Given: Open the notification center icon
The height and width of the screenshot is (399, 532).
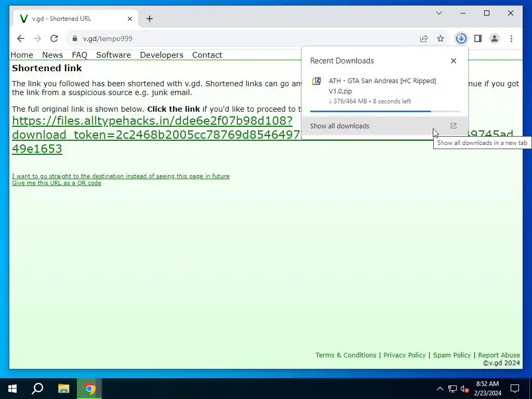Looking at the screenshot, I should 515,389.
